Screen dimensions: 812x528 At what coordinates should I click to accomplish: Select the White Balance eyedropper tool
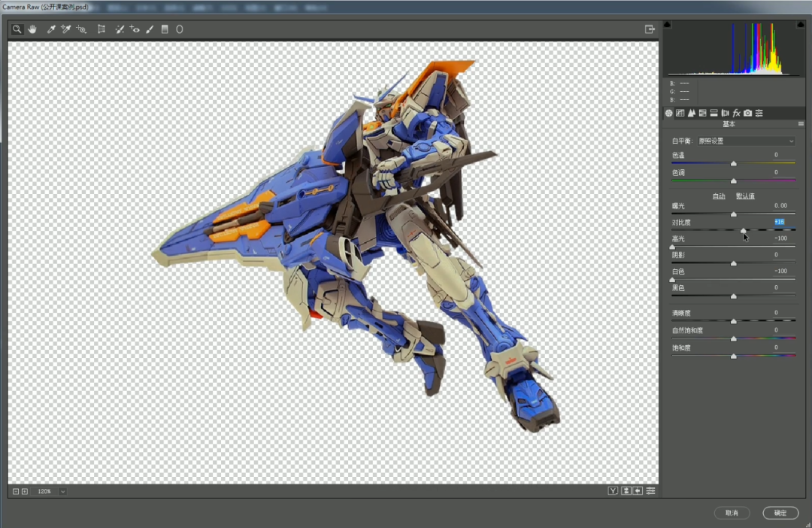click(51, 29)
